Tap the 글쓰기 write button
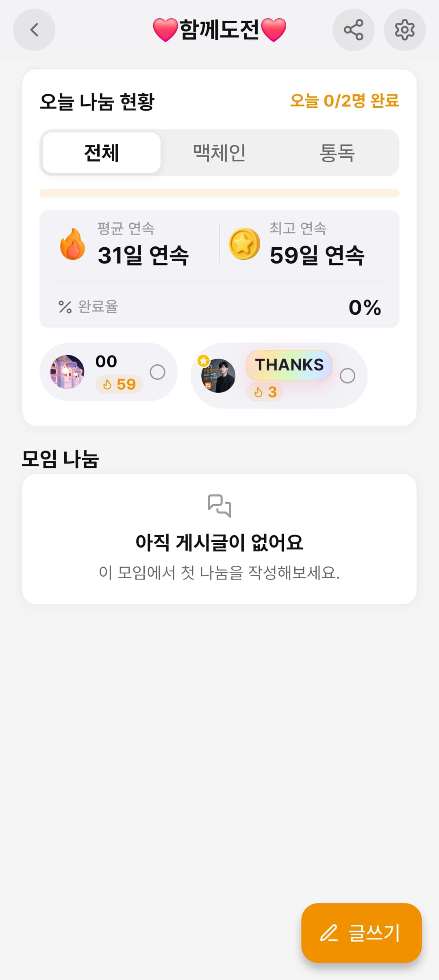 [x=361, y=933]
